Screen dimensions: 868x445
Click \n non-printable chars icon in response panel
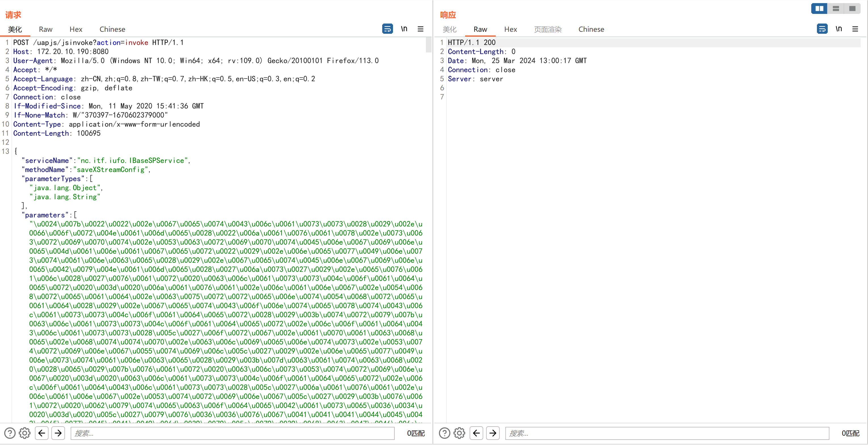pyautogui.click(x=839, y=29)
